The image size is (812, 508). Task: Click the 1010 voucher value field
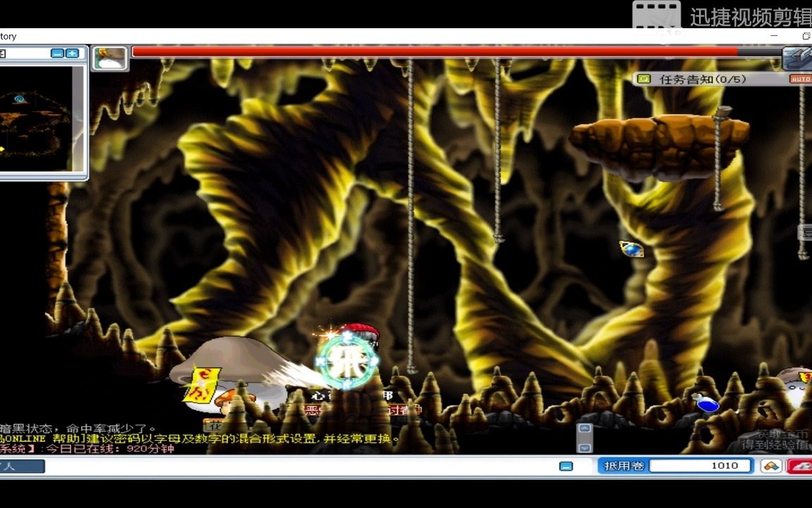coord(701,466)
